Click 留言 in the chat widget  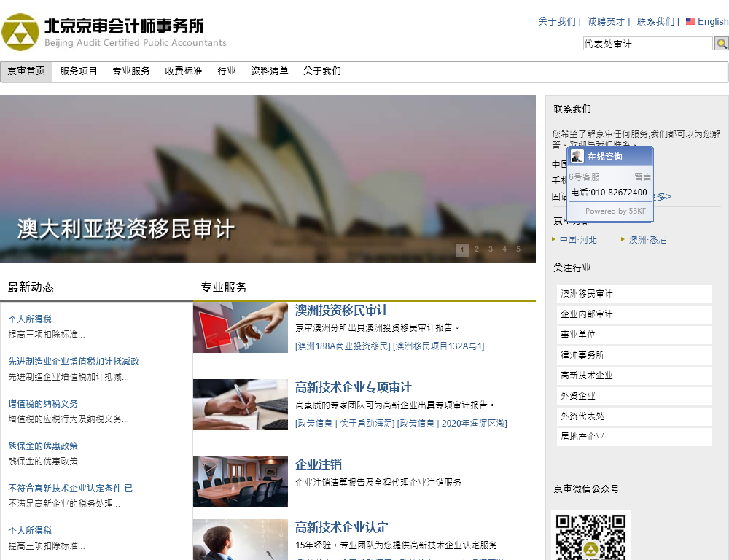point(642,176)
